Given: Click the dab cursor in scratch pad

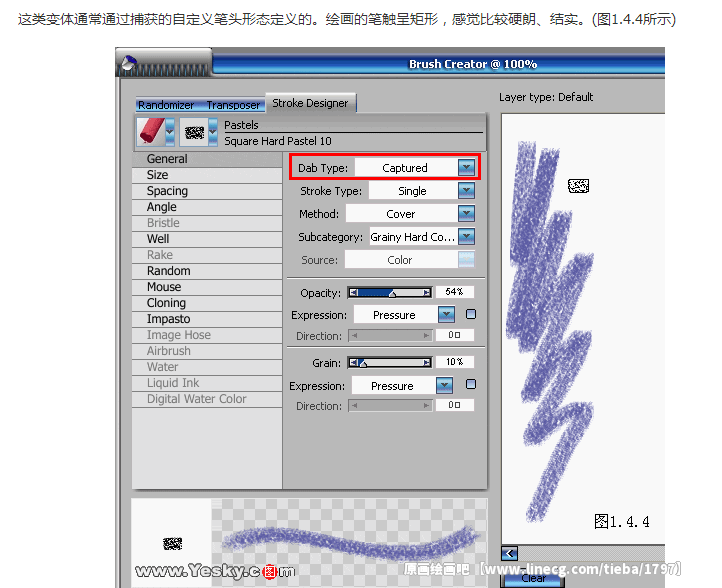Looking at the screenshot, I should 578,186.
